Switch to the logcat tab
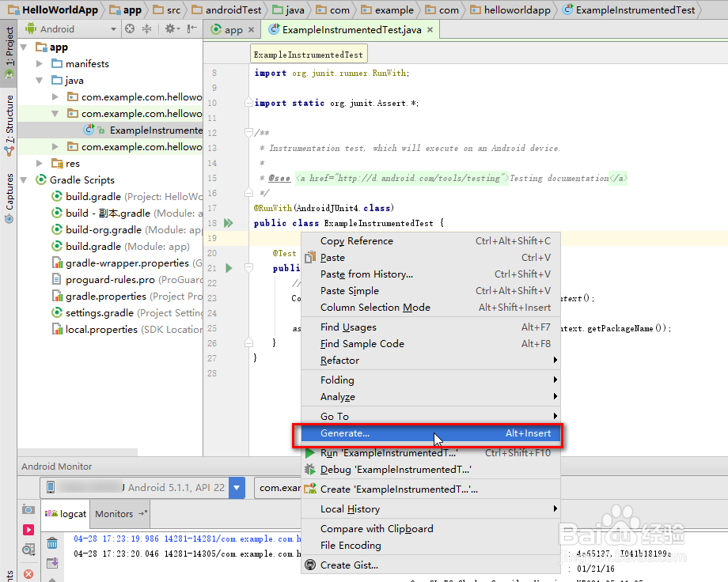728x582 pixels. (x=66, y=514)
